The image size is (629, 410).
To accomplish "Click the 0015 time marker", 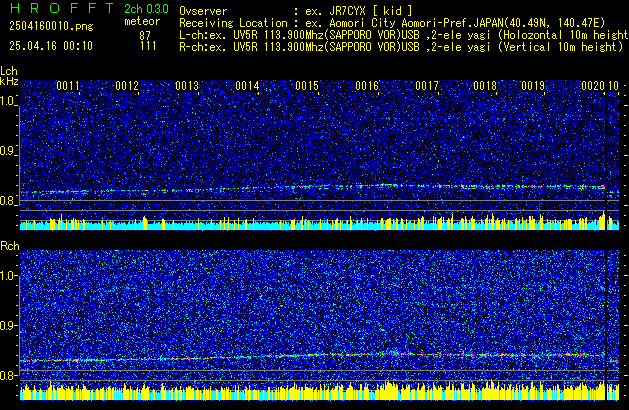I will pyautogui.click(x=307, y=86).
